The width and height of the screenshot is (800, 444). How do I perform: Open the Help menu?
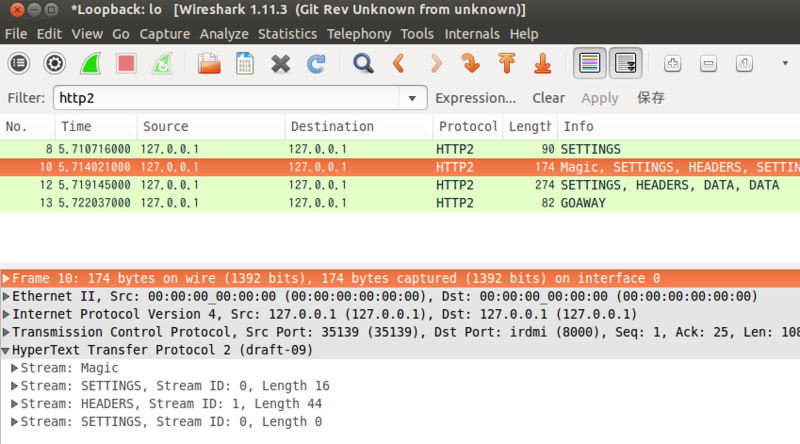[x=524, y=34]
